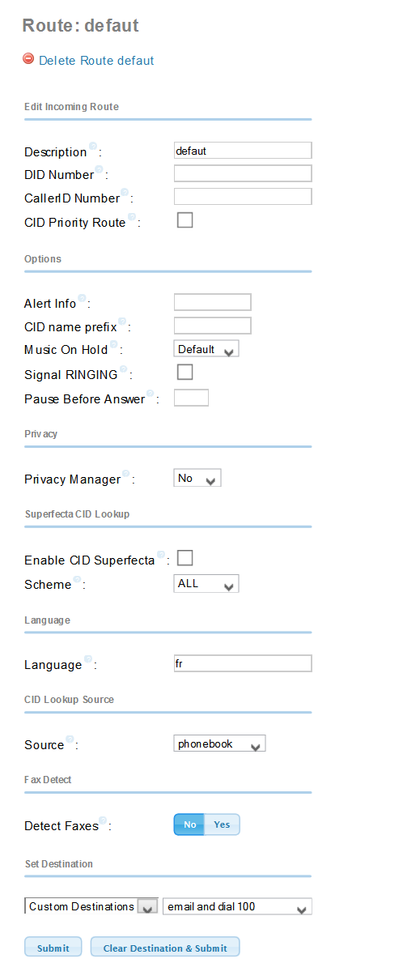This screenshot has width=403, height=980.
Task: Enable the CID Priority Route checkbox
Action: [x=185, y=219]
